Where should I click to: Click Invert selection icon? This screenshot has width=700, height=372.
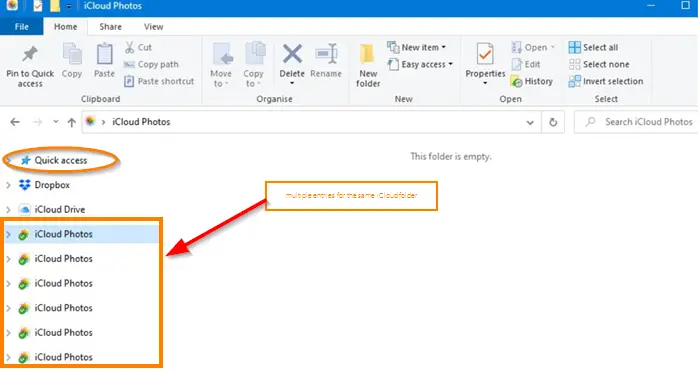click(575, 81)
